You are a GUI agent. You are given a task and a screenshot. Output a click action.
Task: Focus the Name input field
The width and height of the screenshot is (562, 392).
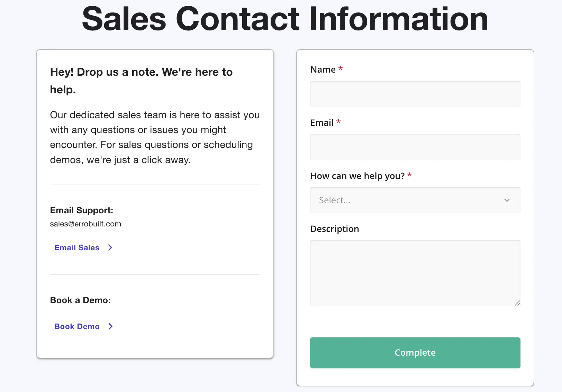(415, 94)
